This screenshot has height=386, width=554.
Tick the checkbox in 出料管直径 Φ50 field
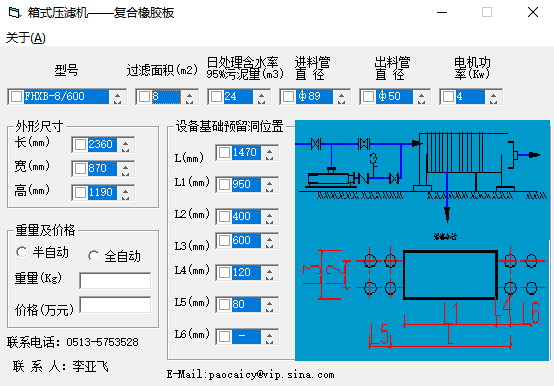(x=368, y=97)
